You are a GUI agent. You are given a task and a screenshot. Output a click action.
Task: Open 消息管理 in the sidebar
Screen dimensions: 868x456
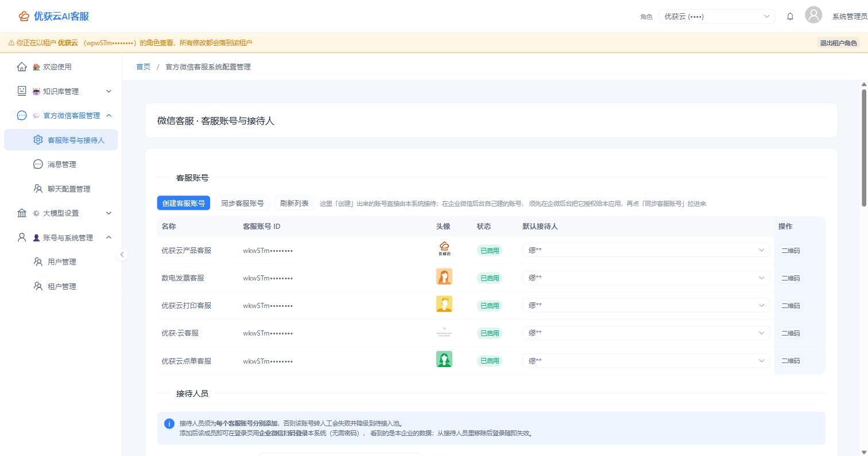[x=61, y=164]
